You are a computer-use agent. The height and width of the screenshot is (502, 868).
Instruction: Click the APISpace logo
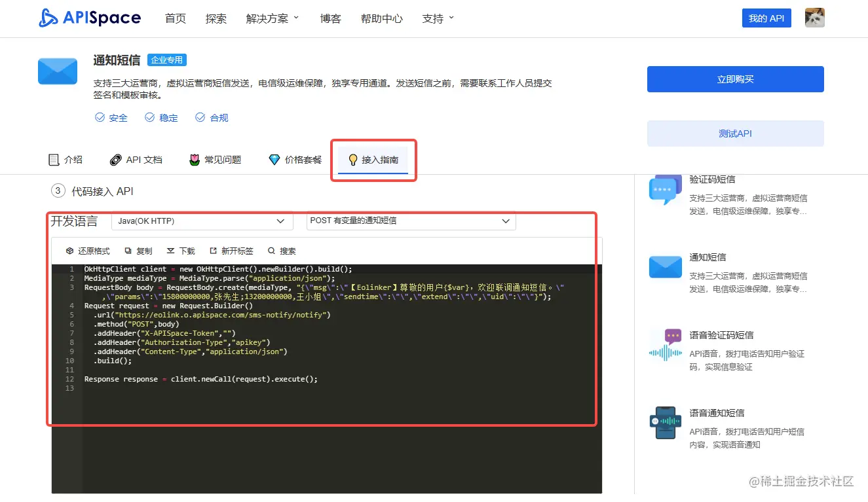(x=90, y=18)
